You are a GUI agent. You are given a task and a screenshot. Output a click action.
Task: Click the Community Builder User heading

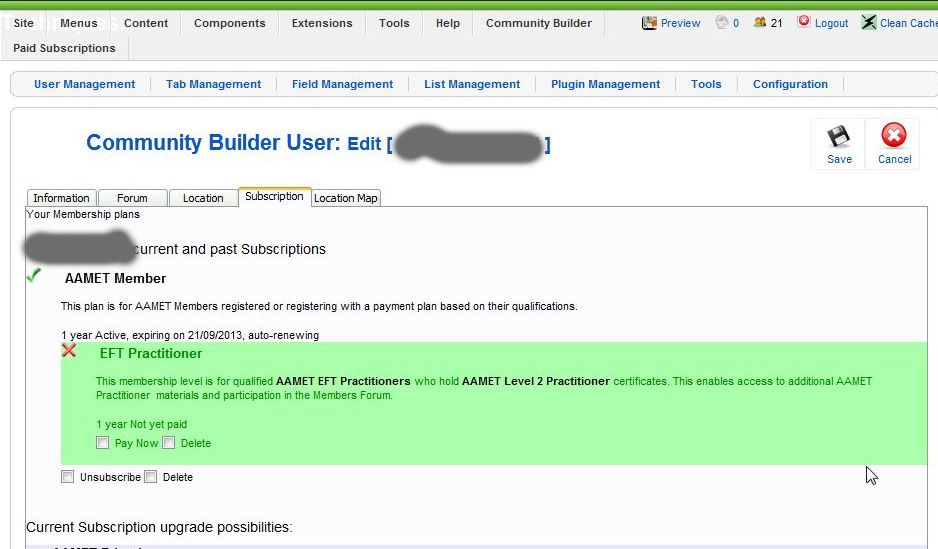tap(214, 142)
